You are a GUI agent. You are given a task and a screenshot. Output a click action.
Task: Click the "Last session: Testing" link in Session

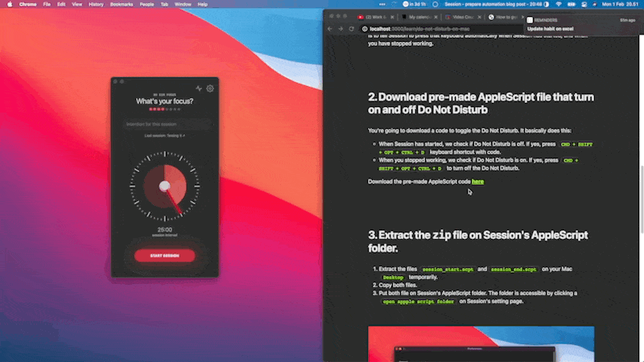[165, 135]
